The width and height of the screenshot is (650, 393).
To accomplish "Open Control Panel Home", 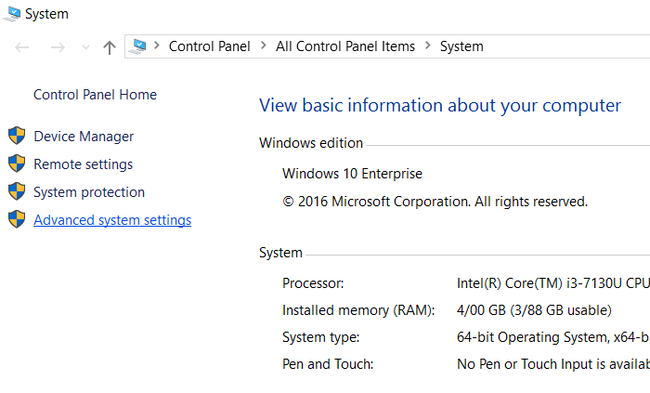I will 95,95.
